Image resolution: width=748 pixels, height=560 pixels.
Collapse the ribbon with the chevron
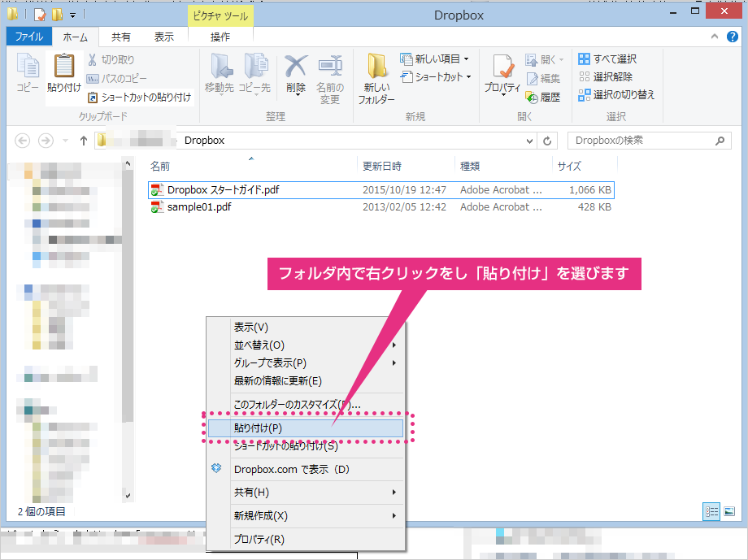(x=714, y=37)
